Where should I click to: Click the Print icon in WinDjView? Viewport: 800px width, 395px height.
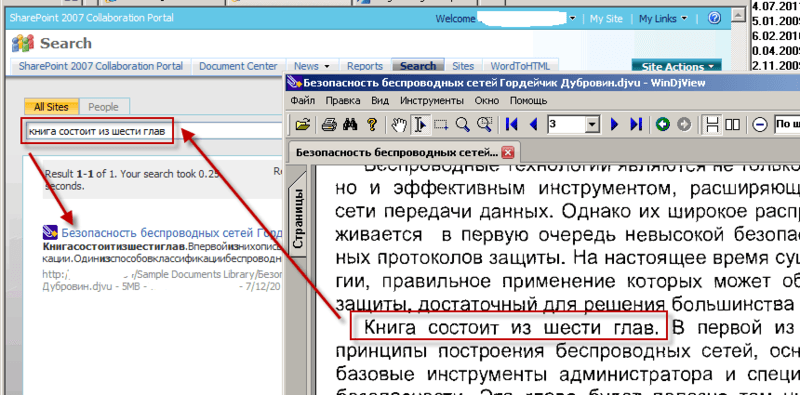coord(328,124)
